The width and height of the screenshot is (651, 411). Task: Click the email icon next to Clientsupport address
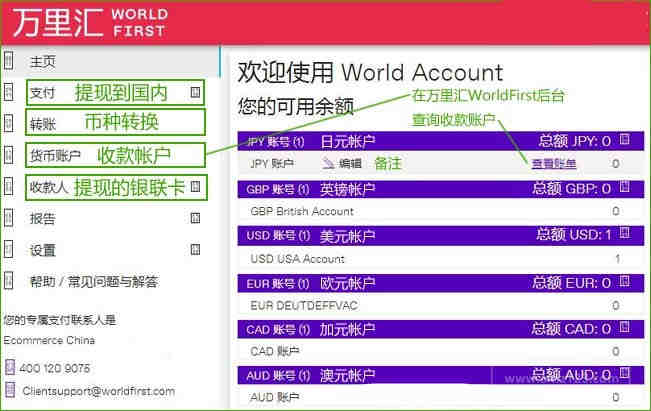(10, 390)
